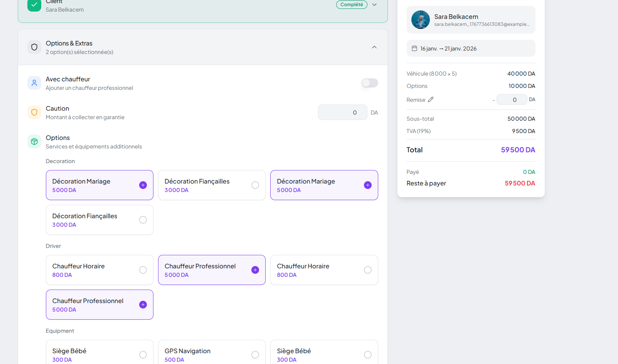Image resolution: width=618 pixels, height=364 pixels.
Task: Select the GPS Navigation option
Action: (212, 354)
